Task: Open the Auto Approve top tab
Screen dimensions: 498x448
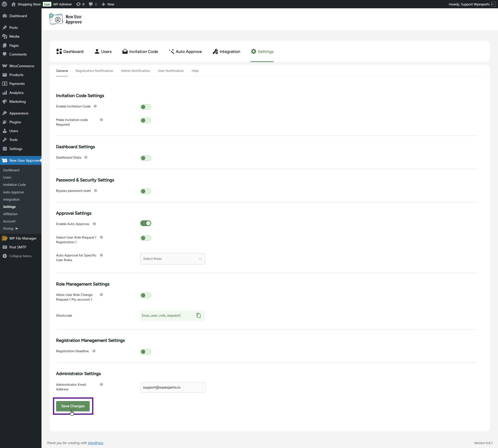Action: 185,51
